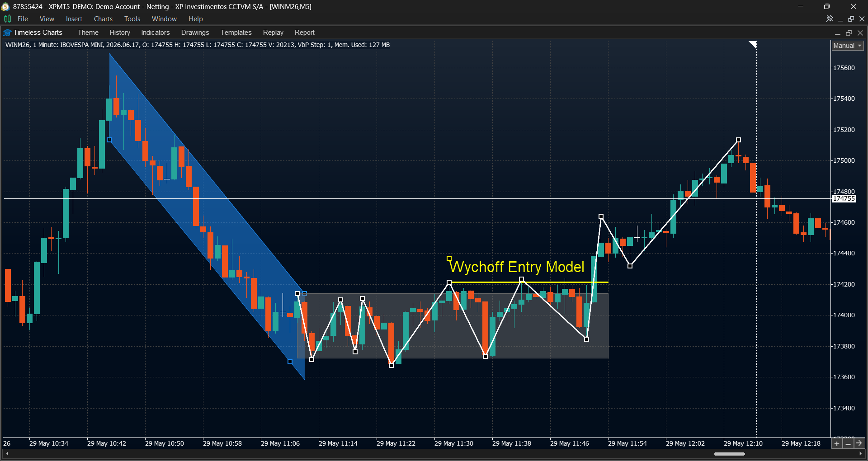Open the Theme menu
Viewport: 868px width, 461px height.
coord(88,33)
